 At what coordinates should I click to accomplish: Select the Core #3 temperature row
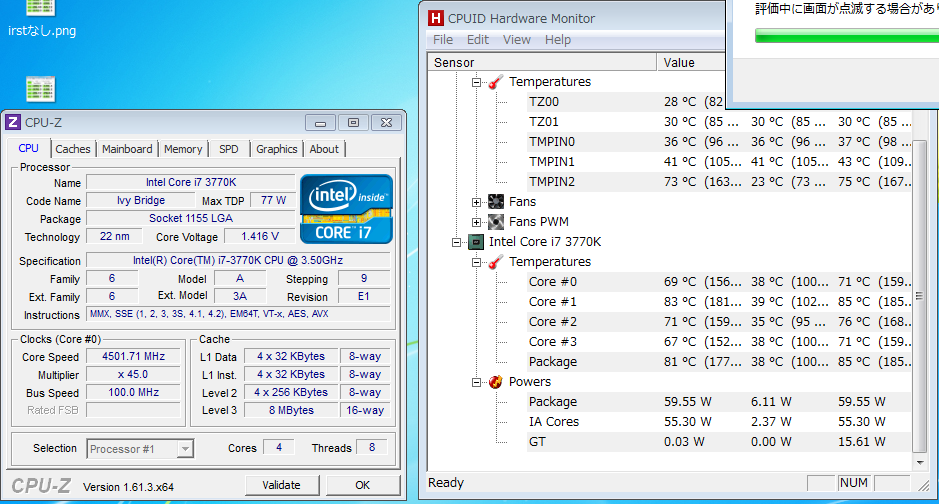tap(719, 342)
